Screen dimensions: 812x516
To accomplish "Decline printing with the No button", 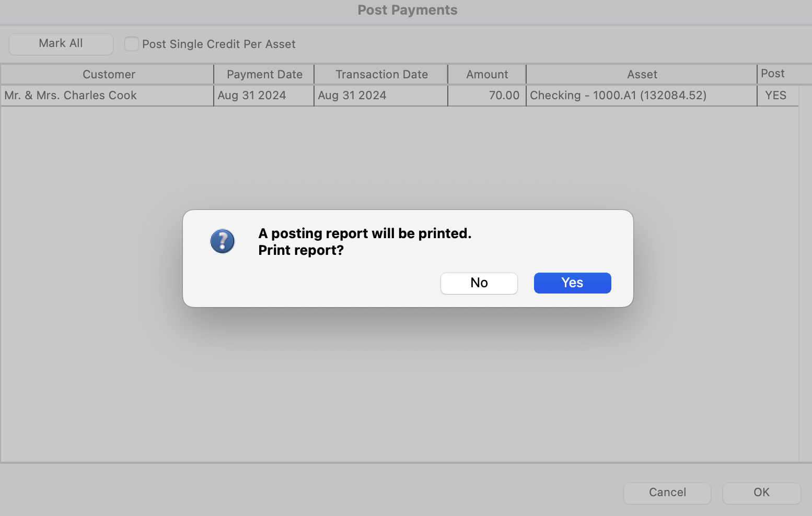I will click(x=479, y=283).
